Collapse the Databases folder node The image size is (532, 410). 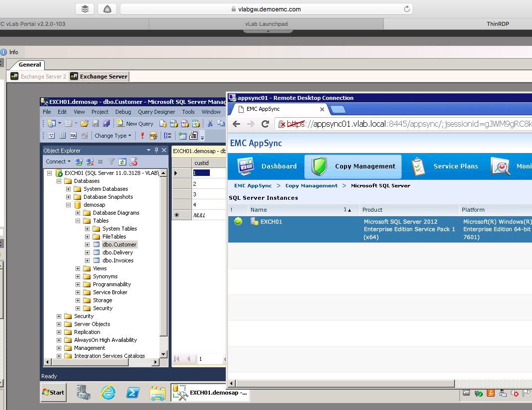(x=59, y=181)
